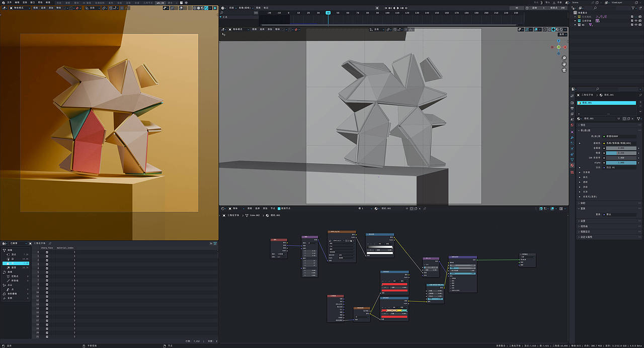The height and width of the screenshot is (348, 644).
Task: Click the pin icon in node editor header
Action: [x=425, y=208]
